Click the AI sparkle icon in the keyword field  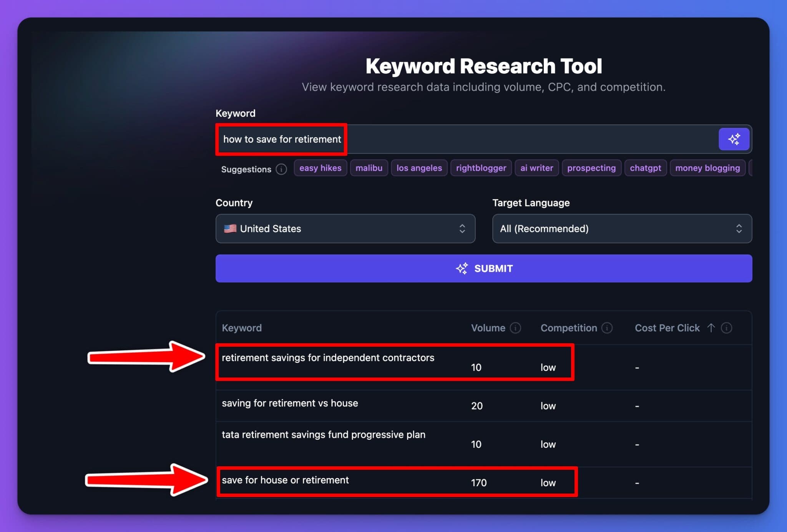(x=734, y=139)
